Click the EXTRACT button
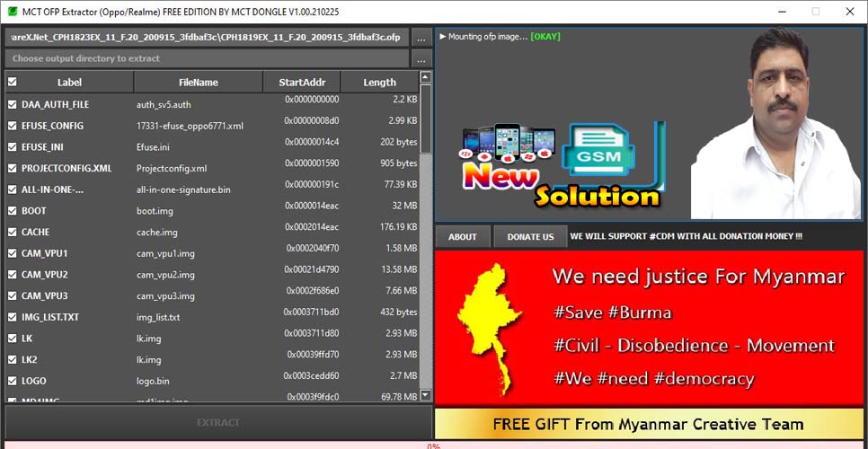Screen dimensions: 868x449 218,422
